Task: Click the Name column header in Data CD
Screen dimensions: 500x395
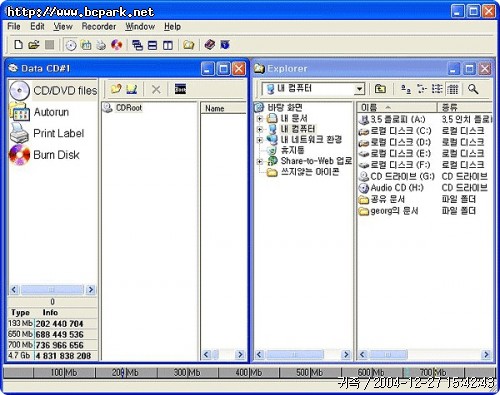Action: click(223, 108)
